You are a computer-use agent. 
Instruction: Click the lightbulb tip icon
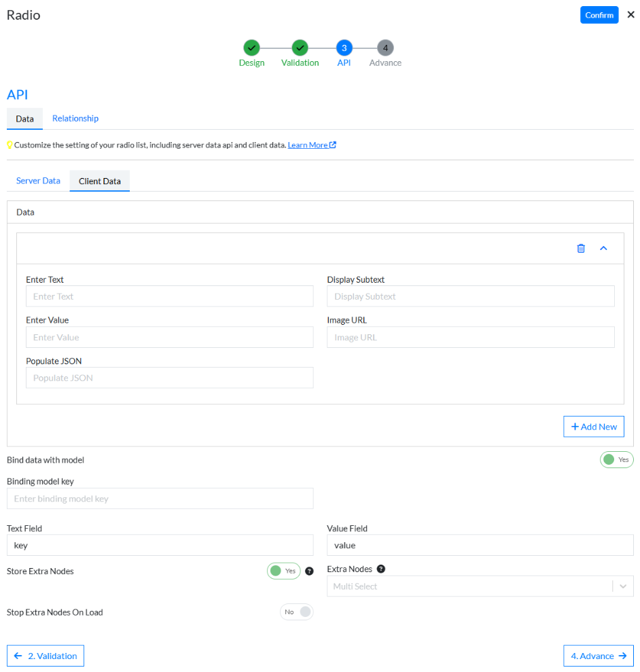point(10,145)
